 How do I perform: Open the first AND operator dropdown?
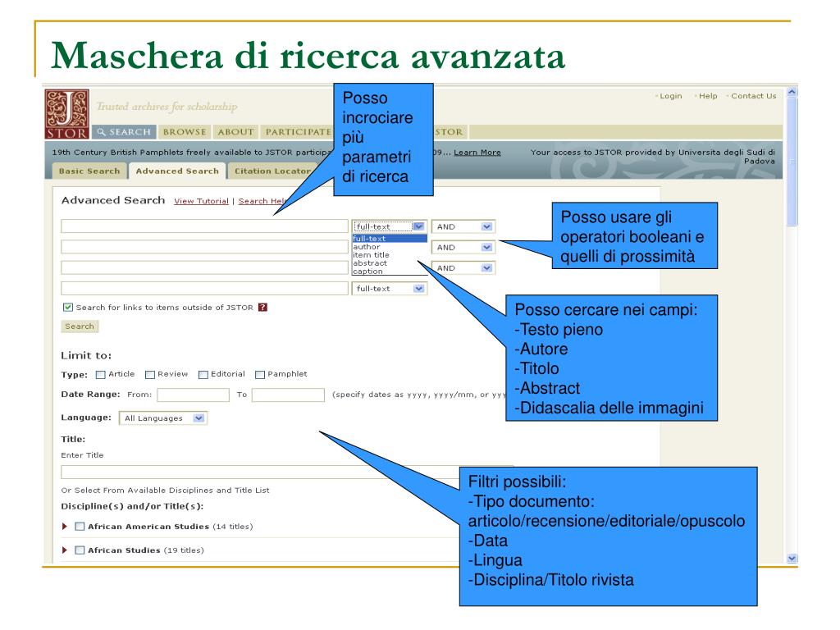pos(463,226)
